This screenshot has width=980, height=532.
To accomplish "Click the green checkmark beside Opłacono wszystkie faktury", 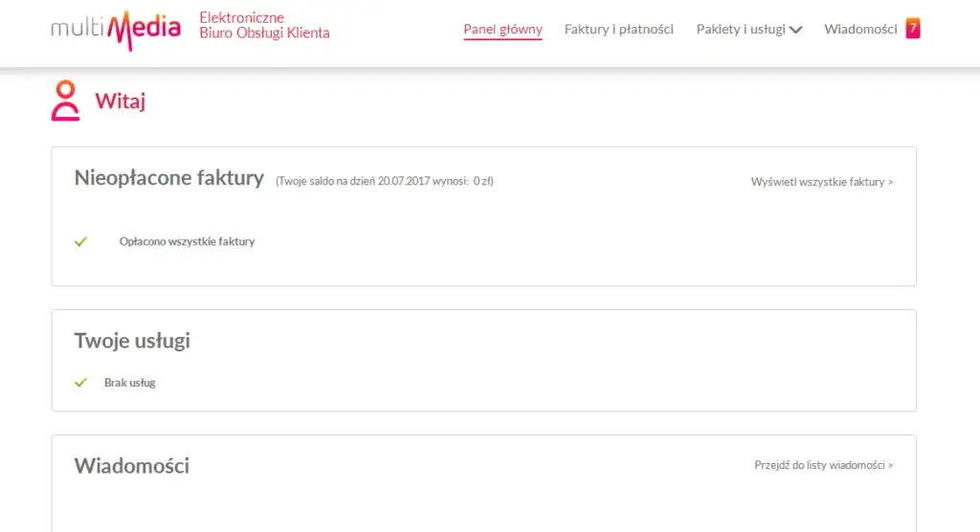I will (80, 241).
